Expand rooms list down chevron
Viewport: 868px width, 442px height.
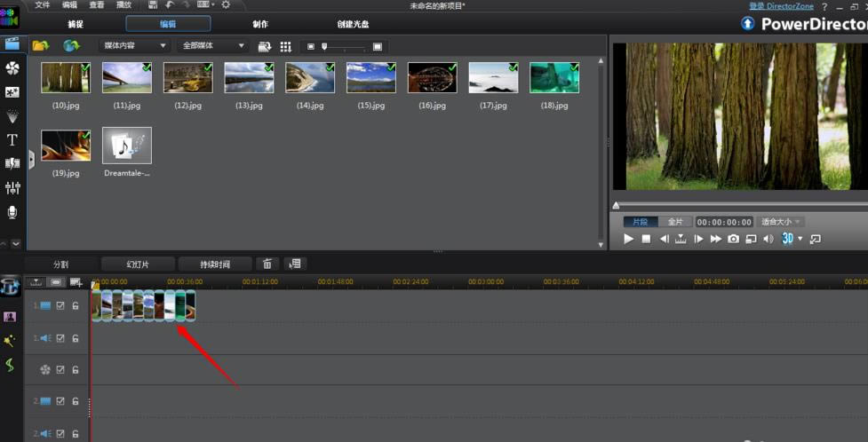coord(16,243)
